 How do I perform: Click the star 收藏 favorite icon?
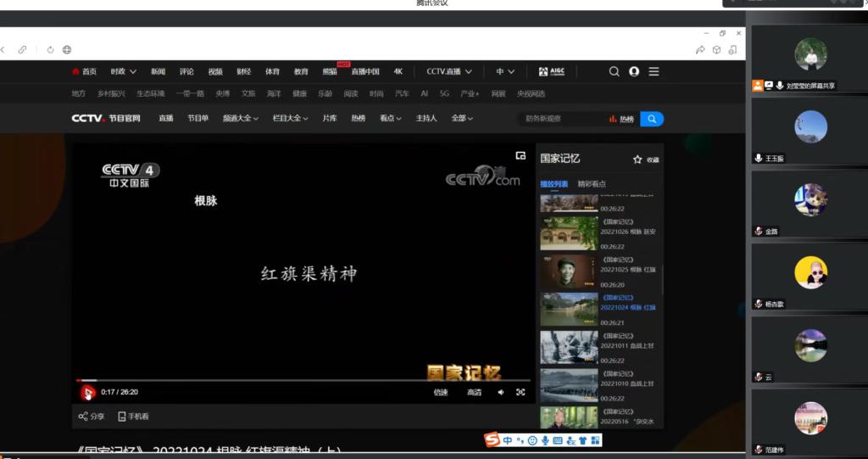[637, 160]
